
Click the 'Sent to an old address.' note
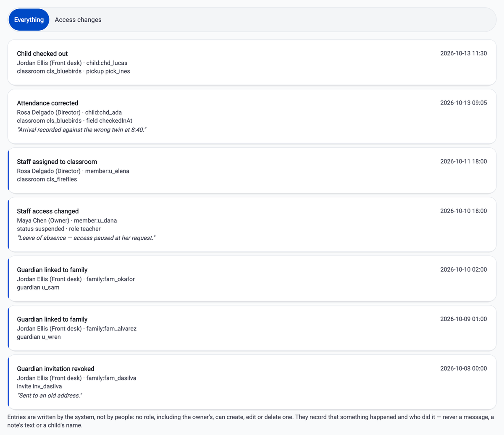50,396
